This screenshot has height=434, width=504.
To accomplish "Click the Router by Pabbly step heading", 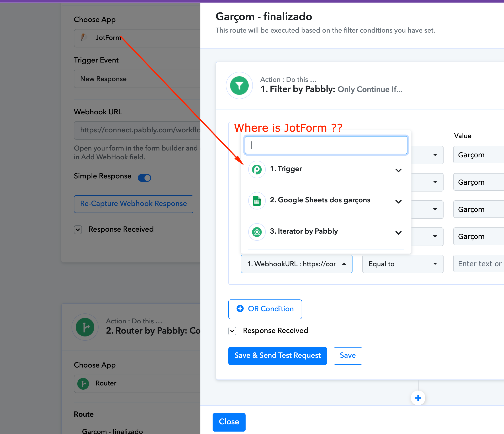I will pos(153,331).
